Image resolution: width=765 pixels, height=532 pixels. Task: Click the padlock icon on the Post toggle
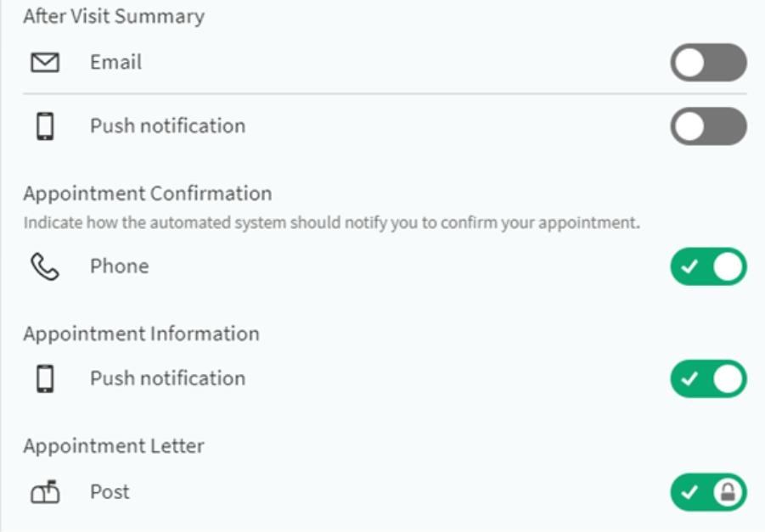728,492
